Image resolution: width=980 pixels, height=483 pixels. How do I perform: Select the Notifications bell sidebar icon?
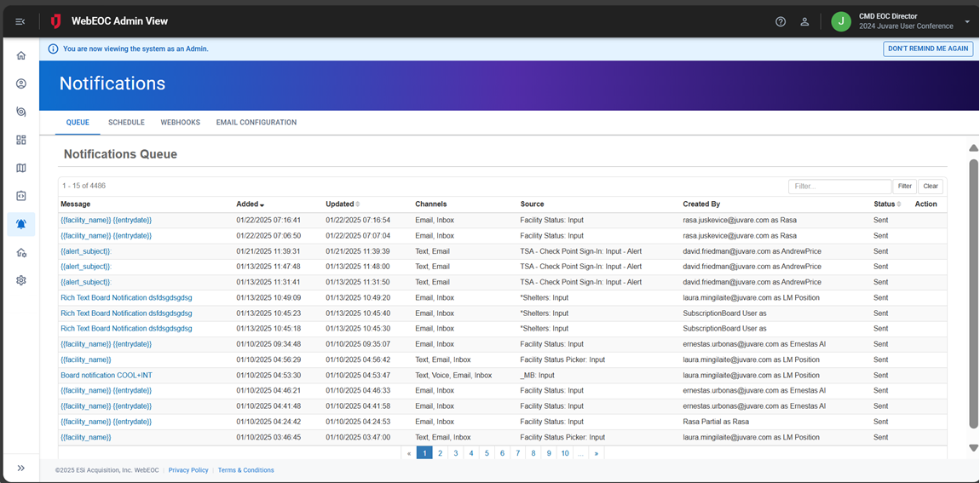coord(21,224)
